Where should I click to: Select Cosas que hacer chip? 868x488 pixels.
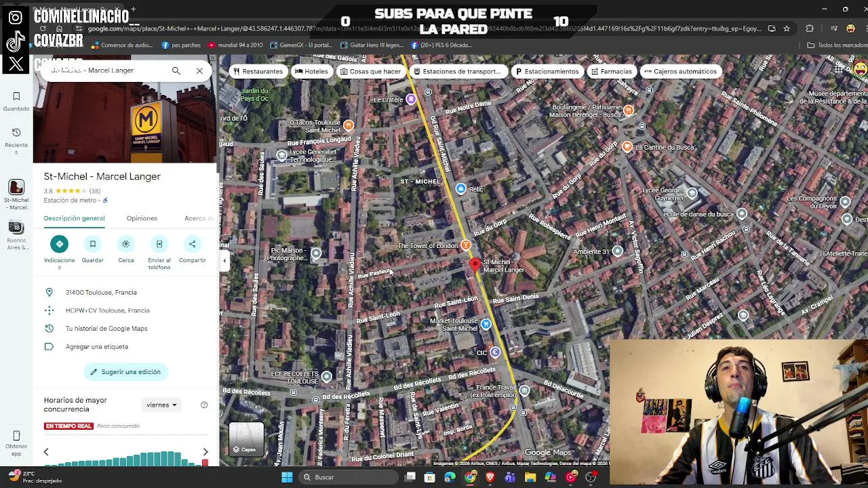pos(371,71)
